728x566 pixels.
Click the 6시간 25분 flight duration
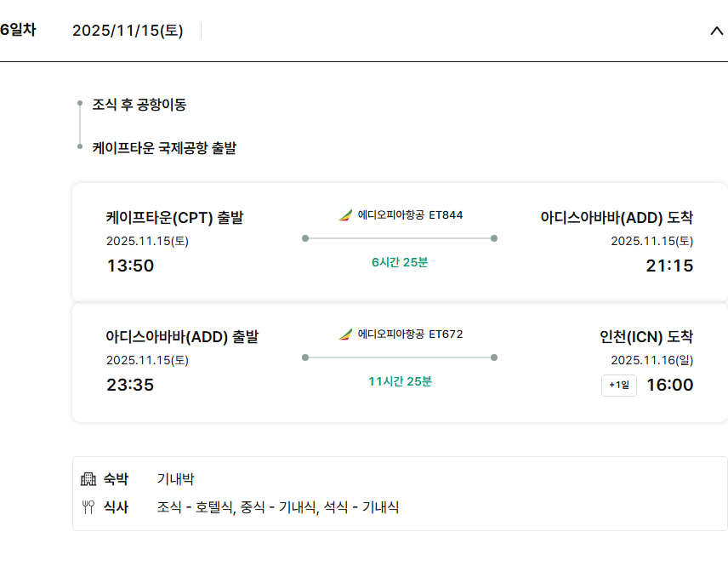[400, 262]
